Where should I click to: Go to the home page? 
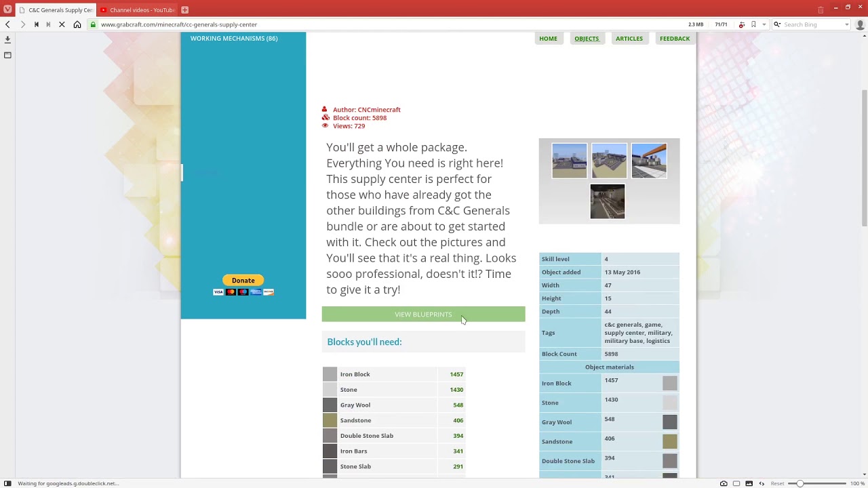pos(77,24)
